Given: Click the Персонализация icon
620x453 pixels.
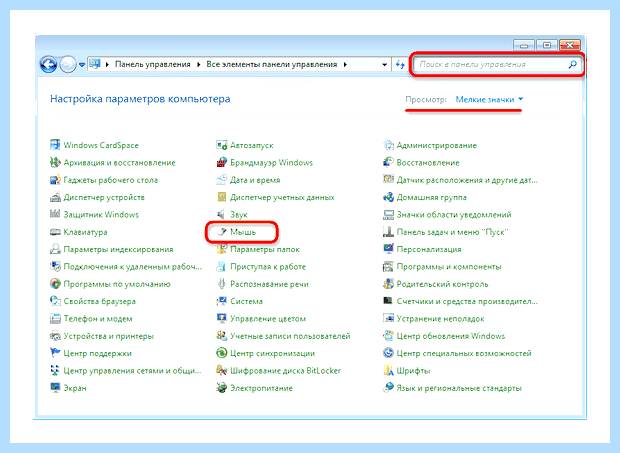Looking at the screenshot, I should tap(388, 249).
